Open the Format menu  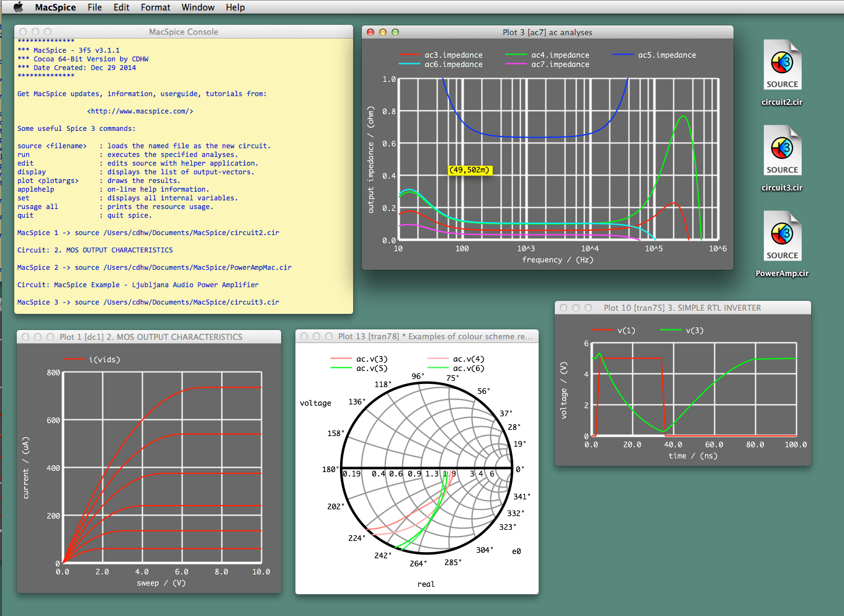tap(155, 7)
